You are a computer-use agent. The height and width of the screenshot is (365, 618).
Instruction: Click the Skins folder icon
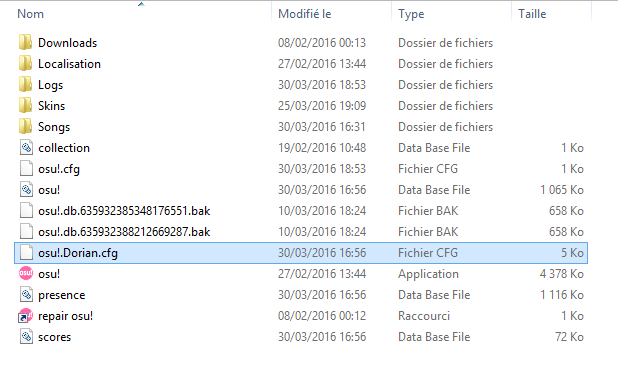click(x=26, y=105)
